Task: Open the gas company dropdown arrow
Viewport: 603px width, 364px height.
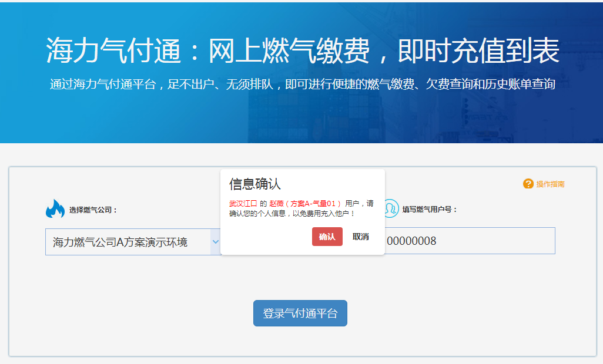Action: click(215, 242)
